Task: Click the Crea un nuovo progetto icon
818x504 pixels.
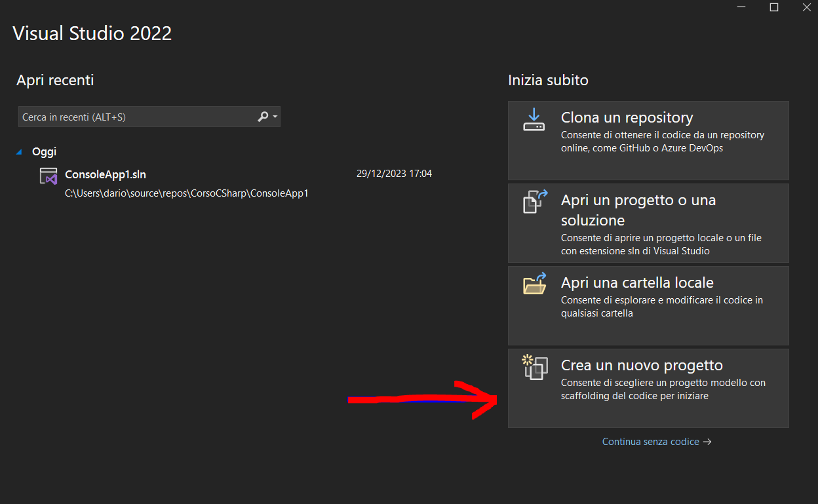Action: click(x=534, y=366)
